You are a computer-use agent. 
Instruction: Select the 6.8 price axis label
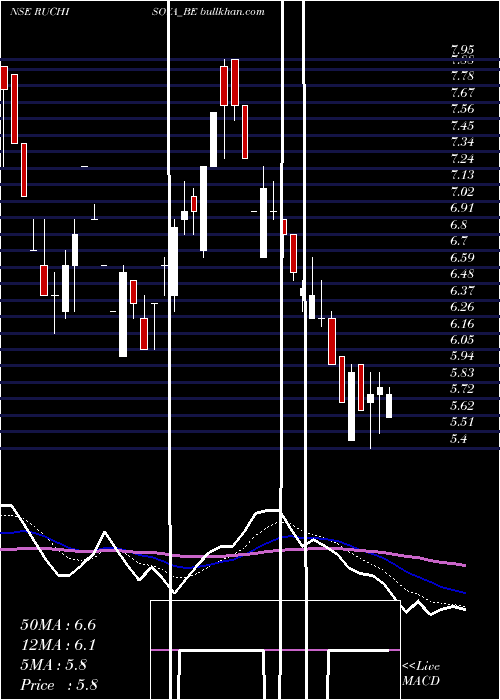pos(459,225)
